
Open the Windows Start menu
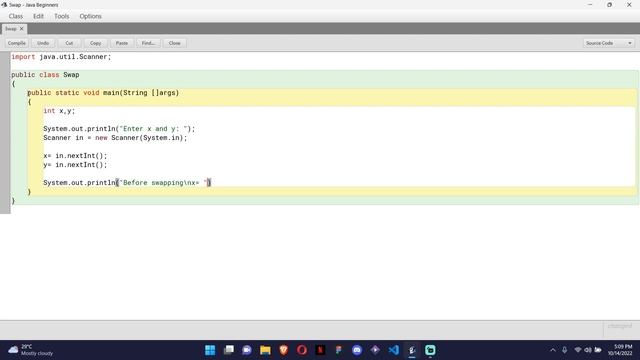(x=210, y=350)
